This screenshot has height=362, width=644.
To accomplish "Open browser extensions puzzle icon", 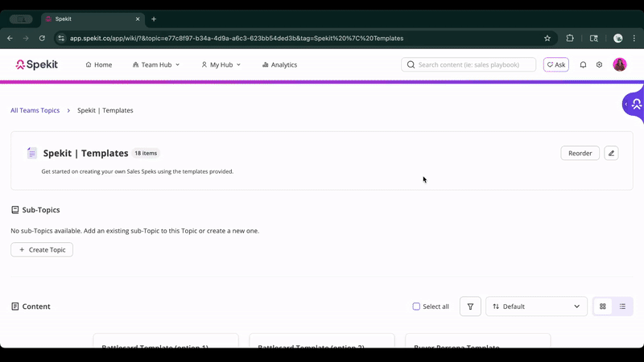I will point(570,38).
